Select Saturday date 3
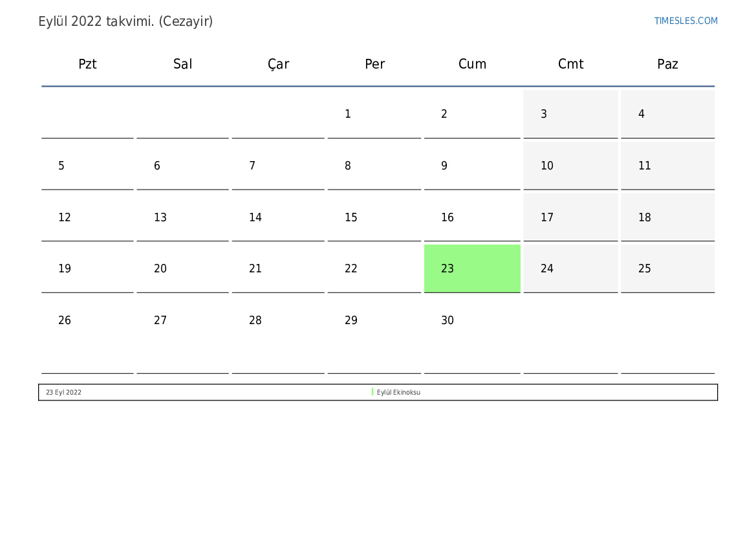This screenshot has height=535, width=756. pyautogui.click(x=570, y=114)
